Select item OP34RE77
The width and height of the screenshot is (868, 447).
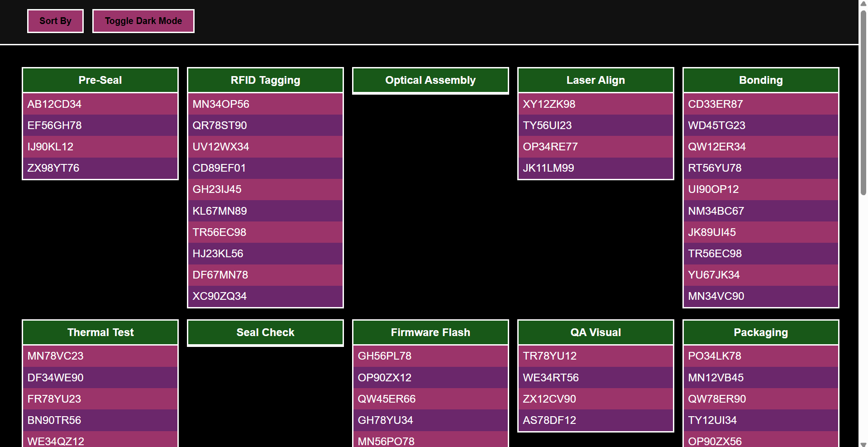click(x=596, y=147)
